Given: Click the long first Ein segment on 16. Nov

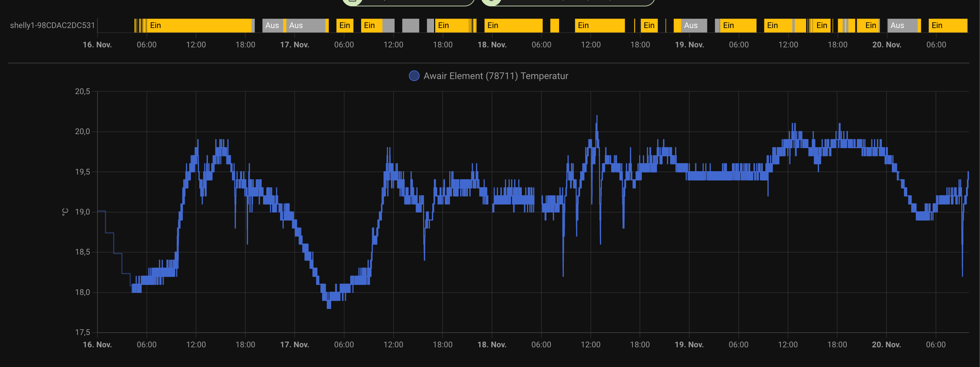Looking at the screenshot, I should (x=198, y=25).
